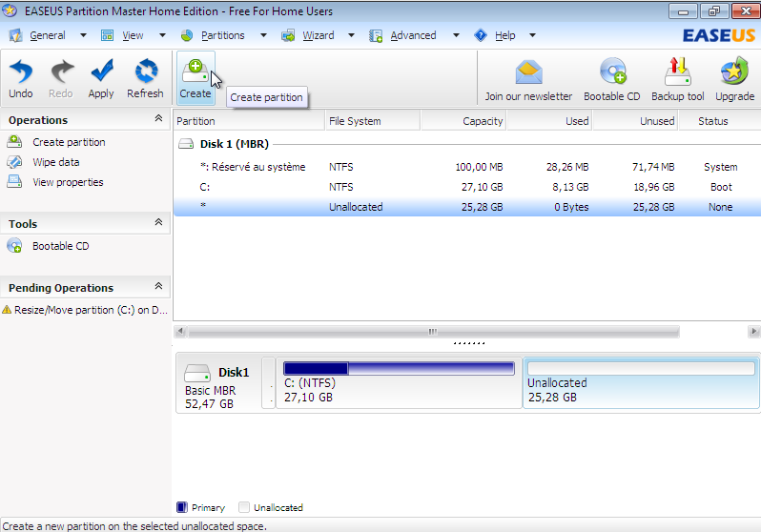Click the View menu icon
The width and height of the screenshot is (761, 532).
tap(107, 35)
